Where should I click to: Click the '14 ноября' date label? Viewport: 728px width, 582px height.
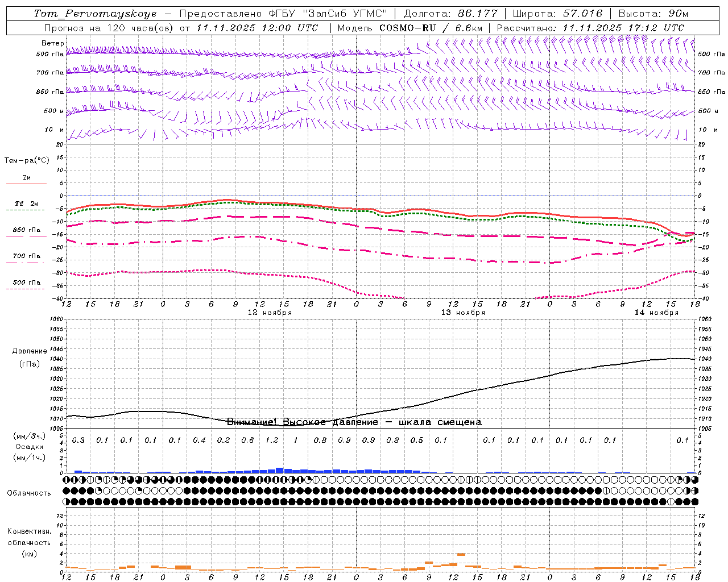(x=656, y=313)
